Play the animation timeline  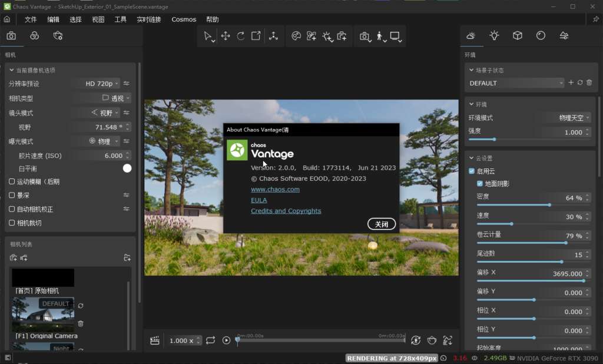[x=226, y=340]
